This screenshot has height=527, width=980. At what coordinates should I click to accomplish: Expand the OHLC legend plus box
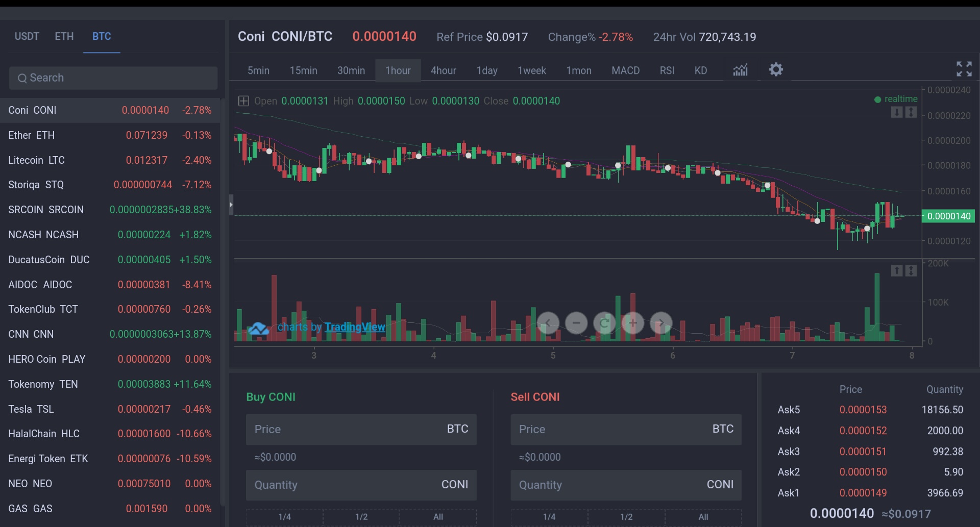click(243, 101)
